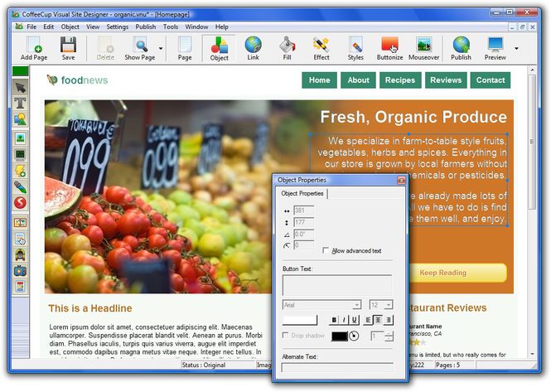Choose the Fill paint bucket tool
The height and width of the screenshot is (392, 551).
287,49
